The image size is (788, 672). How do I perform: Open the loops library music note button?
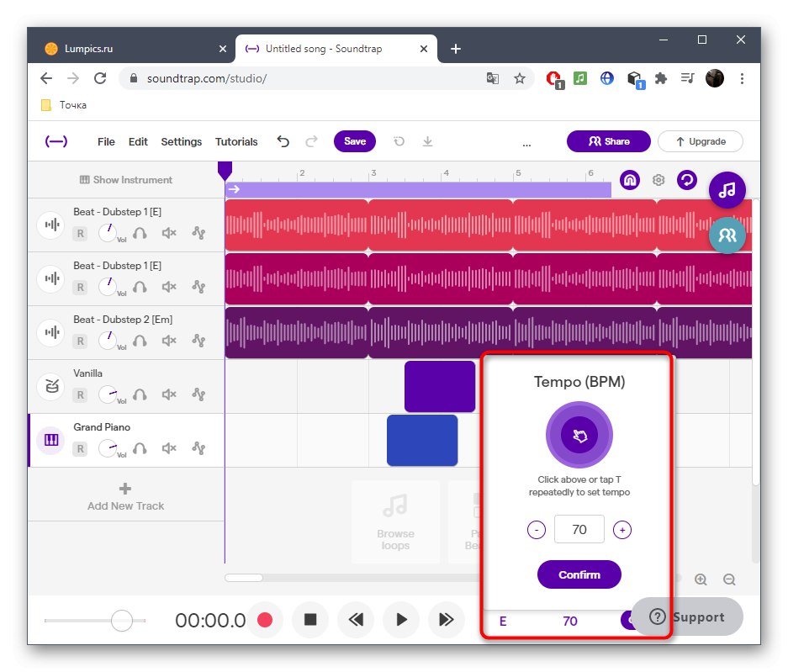[x=727, y=190]
